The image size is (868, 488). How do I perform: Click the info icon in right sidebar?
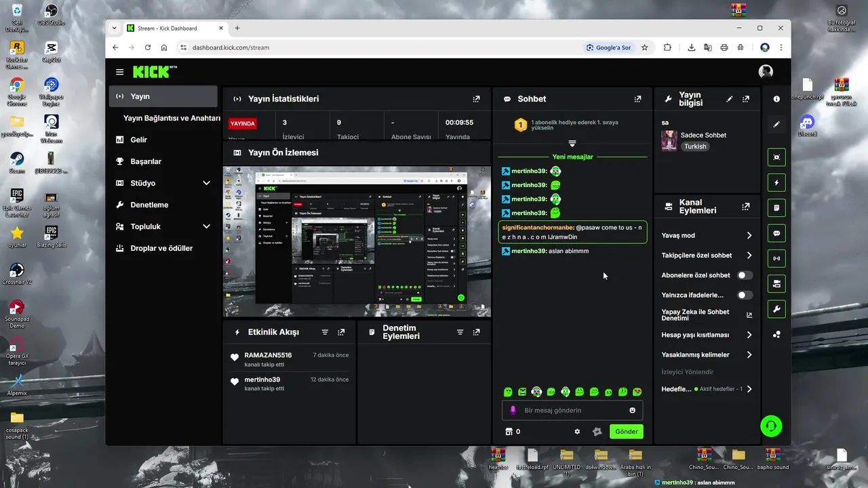[x=776, y=99]
